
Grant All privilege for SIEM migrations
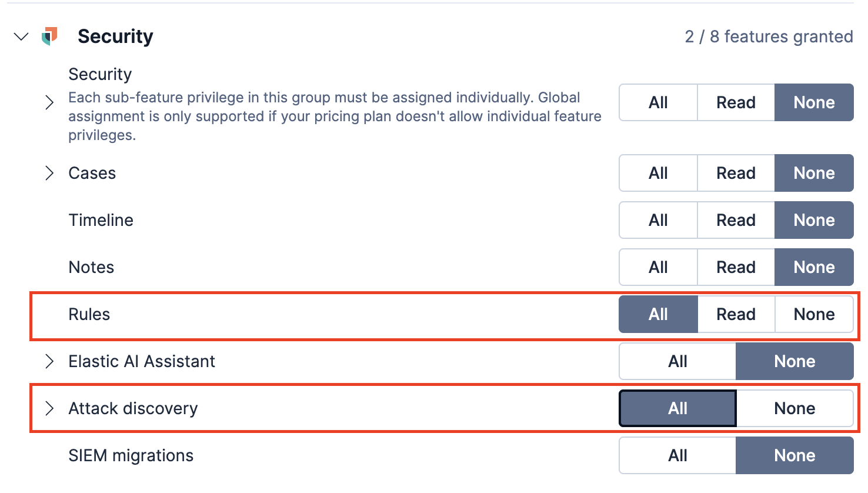point(677,455)
